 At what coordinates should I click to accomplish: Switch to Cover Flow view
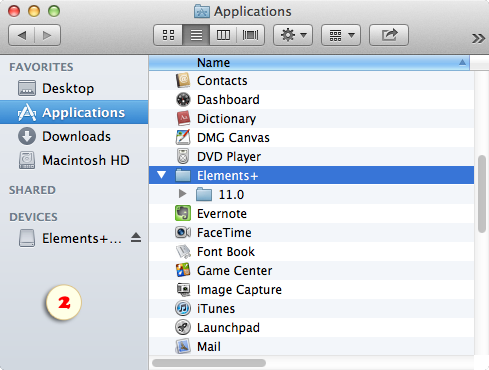point(250,35)
